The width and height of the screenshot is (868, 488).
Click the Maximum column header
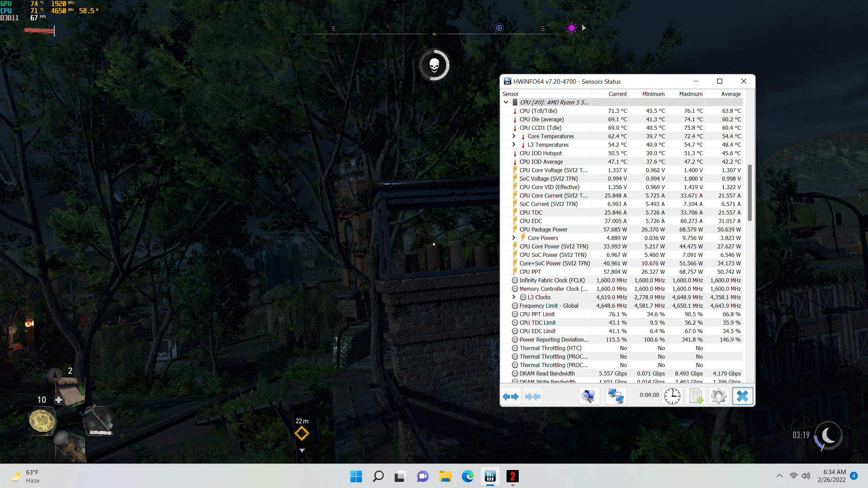click(x=686, y=94)
